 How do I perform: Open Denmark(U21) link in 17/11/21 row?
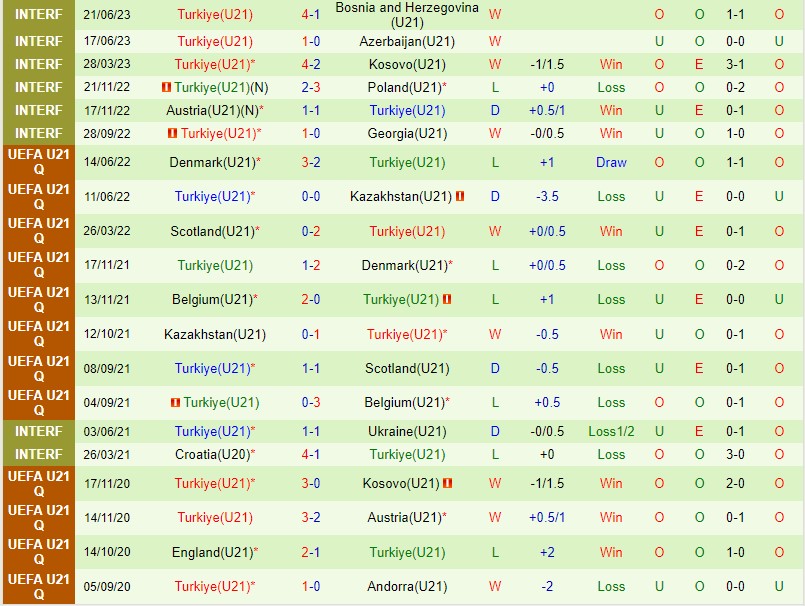[407, 266]
